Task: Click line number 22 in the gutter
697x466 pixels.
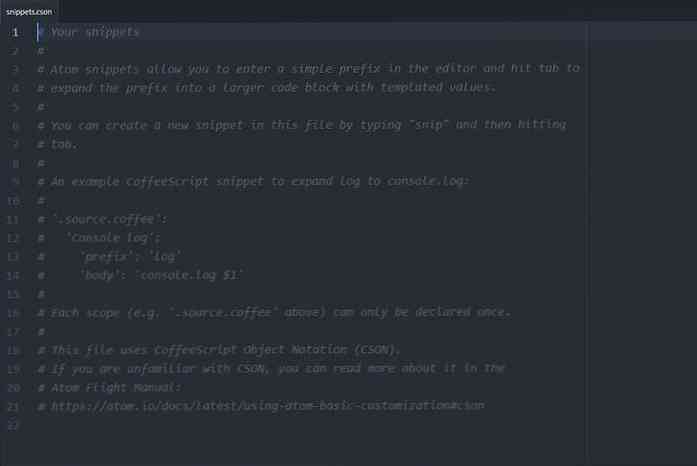Action: (13, 426)
